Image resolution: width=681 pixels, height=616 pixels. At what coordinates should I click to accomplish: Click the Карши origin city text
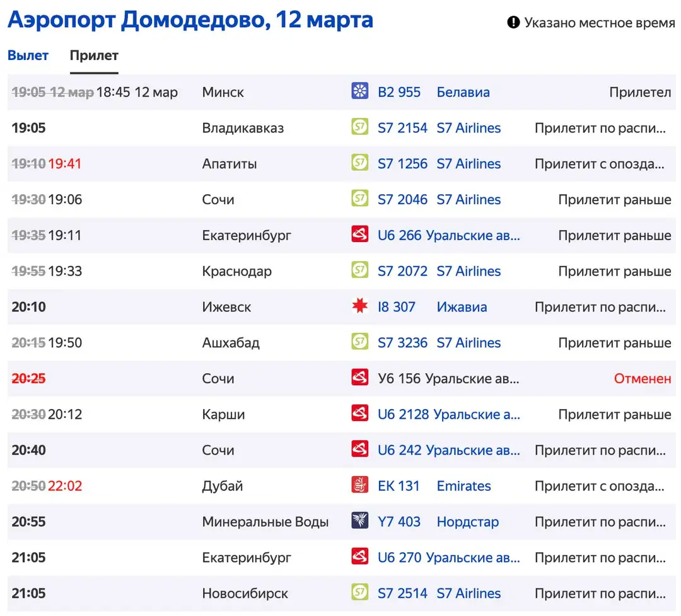click(x=223, y=414)
